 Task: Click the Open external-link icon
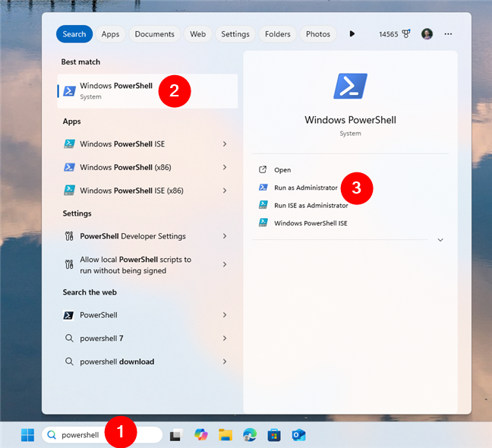(x=263, y=170)
